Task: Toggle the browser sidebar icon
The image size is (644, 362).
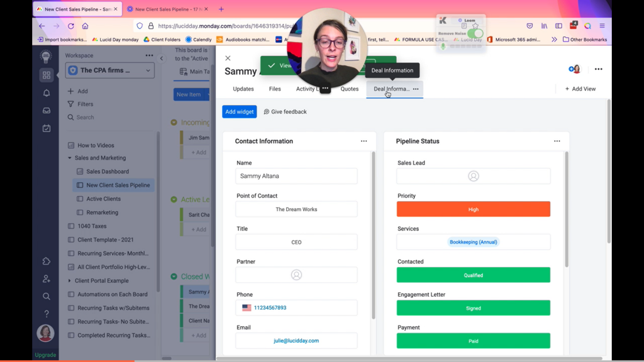Action: pos(558,26)
